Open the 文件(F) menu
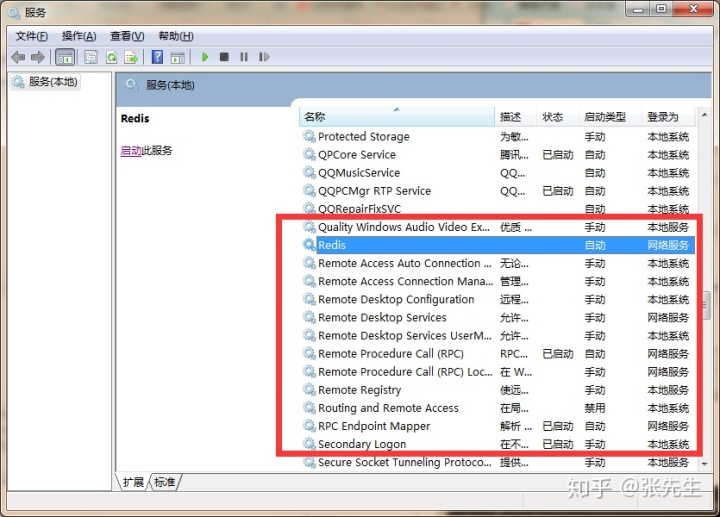Screen dimensions: 720x517 (32, 36)
